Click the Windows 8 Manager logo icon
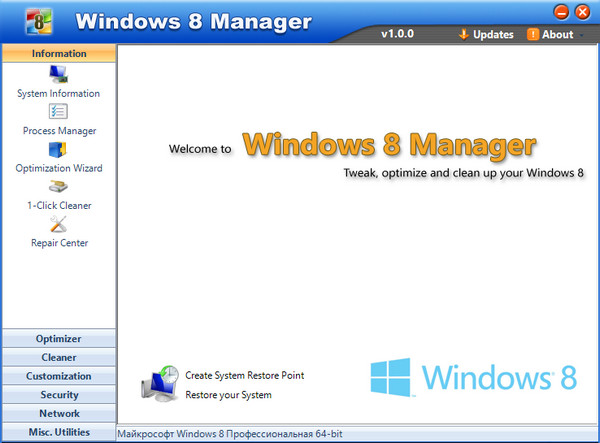 (39, 22)
